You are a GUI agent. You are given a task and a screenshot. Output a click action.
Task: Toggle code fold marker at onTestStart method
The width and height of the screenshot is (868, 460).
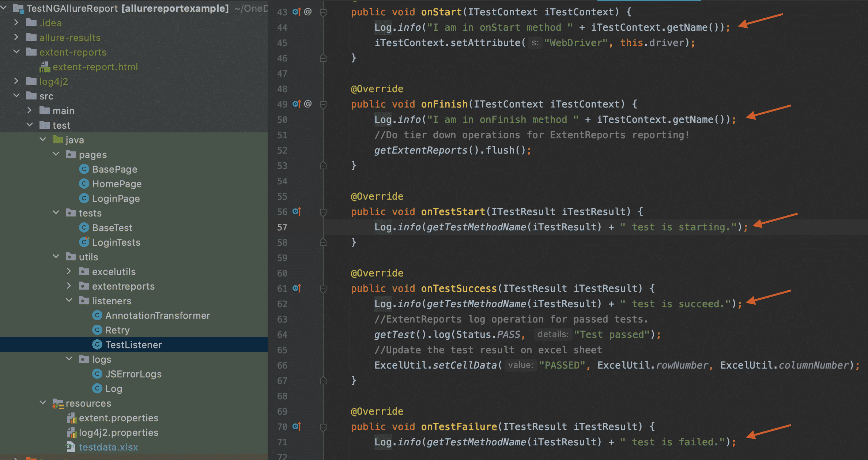323,212
